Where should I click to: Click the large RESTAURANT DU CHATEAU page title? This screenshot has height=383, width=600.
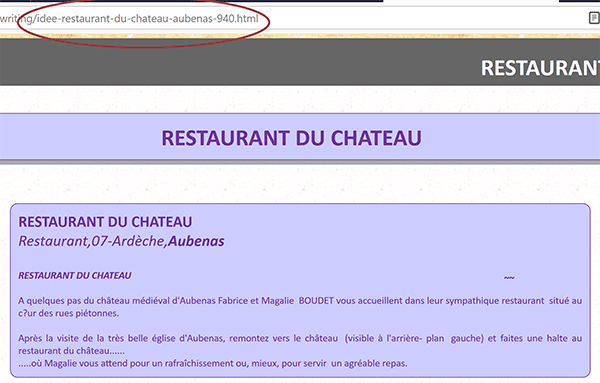click(x=291, y=138)
